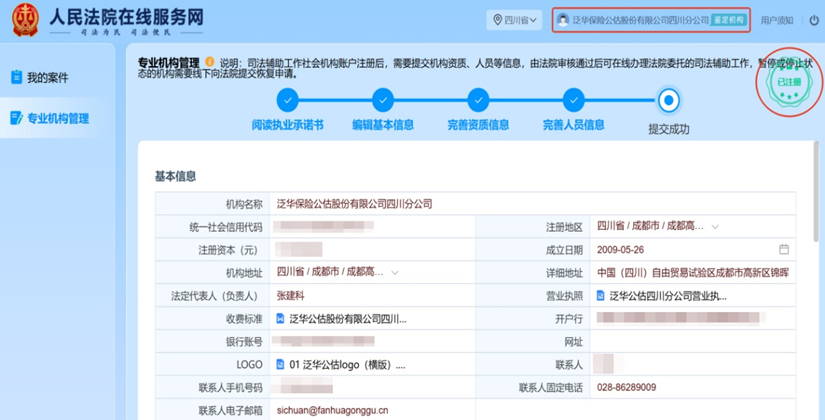Click the 机构地址 dropdown chevron
Viewport: 825px width, 420px height.
tap(395, 273)
